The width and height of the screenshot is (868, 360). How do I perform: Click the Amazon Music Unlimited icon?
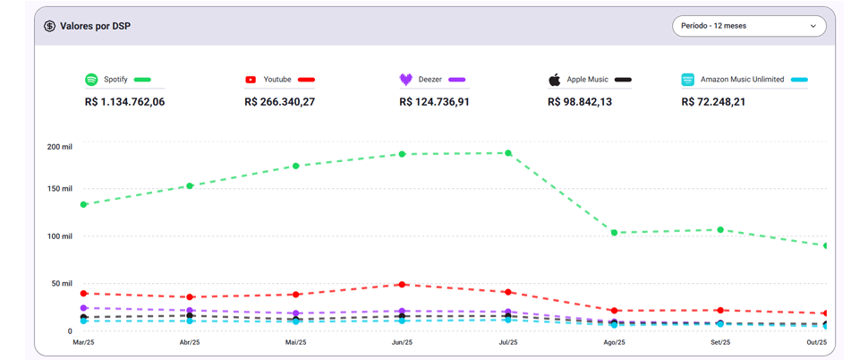coord(688,80)
